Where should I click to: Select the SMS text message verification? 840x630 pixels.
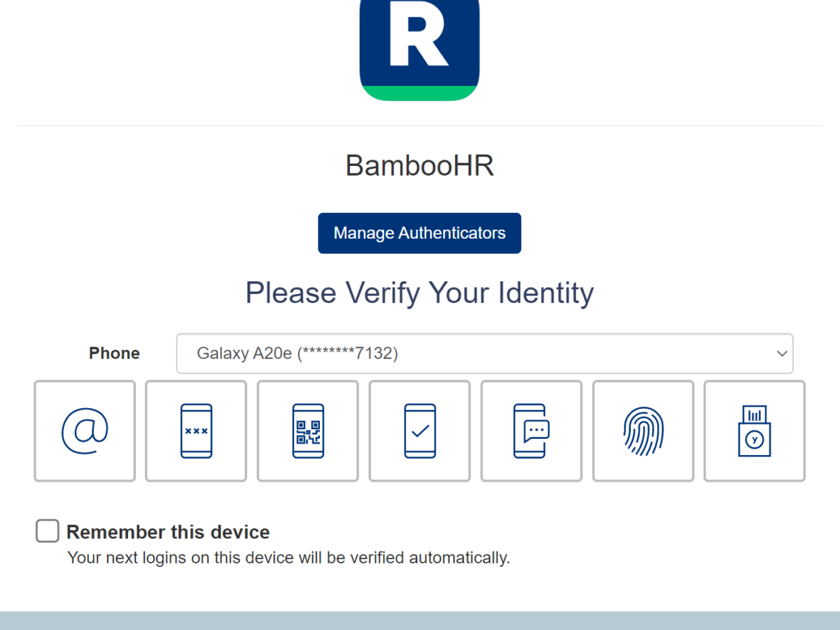pos(531,431)
